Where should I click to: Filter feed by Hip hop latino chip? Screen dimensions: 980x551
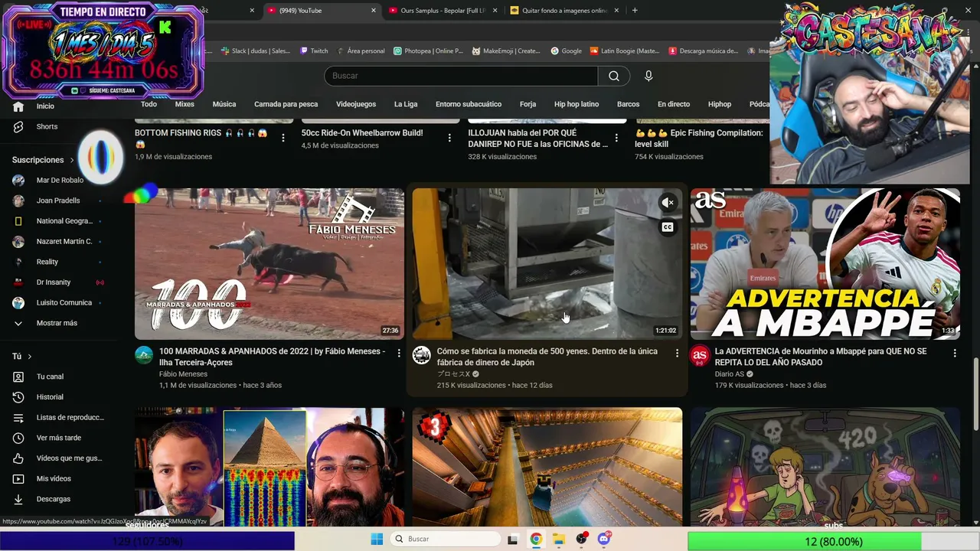coord(577,104)
